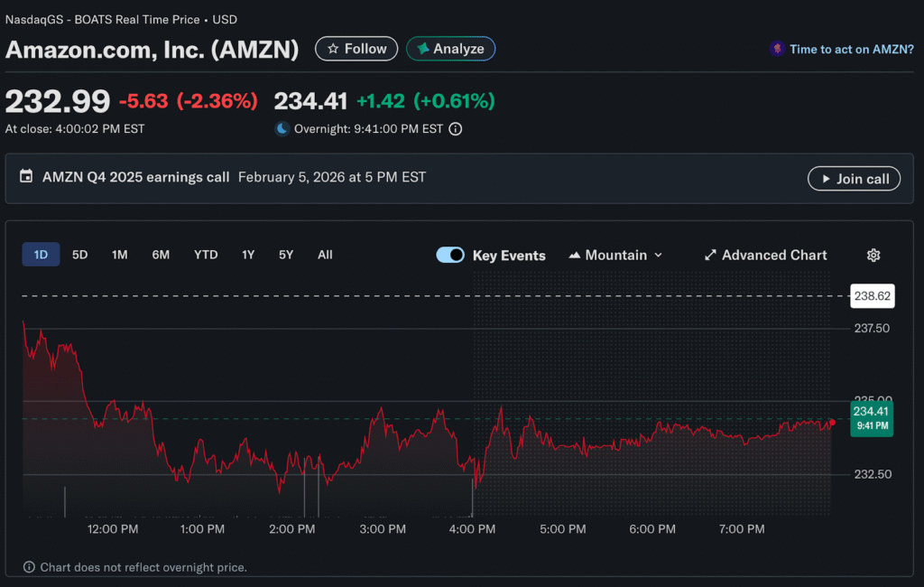Click the earnings call calendar icon

click(26, 177)
